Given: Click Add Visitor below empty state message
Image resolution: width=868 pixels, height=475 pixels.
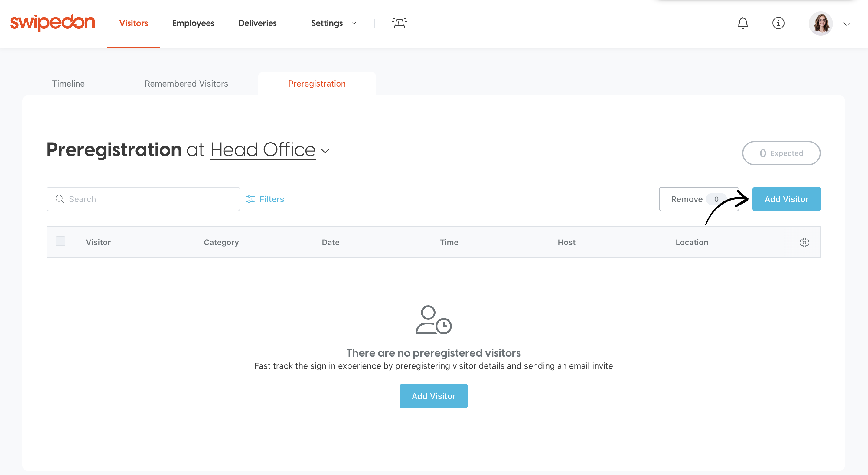Looking at the screenshot, I should (x=433, y=396).
